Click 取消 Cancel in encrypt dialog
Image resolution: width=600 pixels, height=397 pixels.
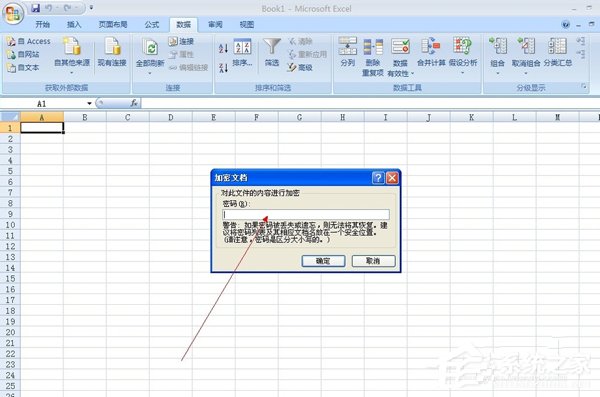click(x=373, y=261)
